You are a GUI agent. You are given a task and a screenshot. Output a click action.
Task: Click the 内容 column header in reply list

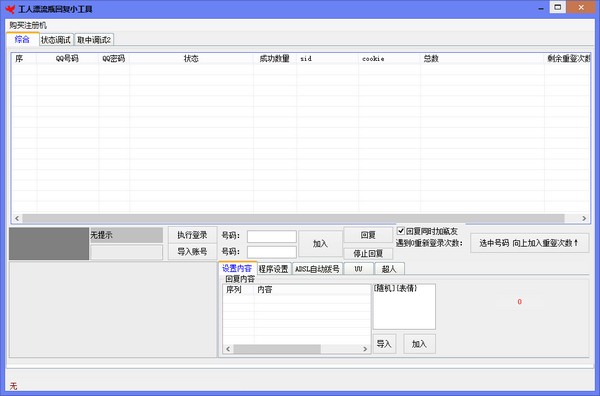click(x=312, y=290)
